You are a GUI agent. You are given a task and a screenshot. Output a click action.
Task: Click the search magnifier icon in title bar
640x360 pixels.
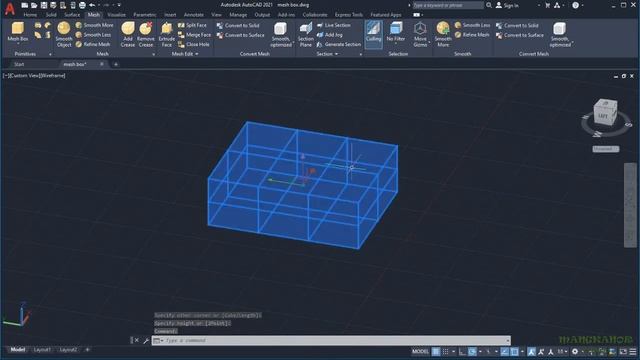point(489,5)
